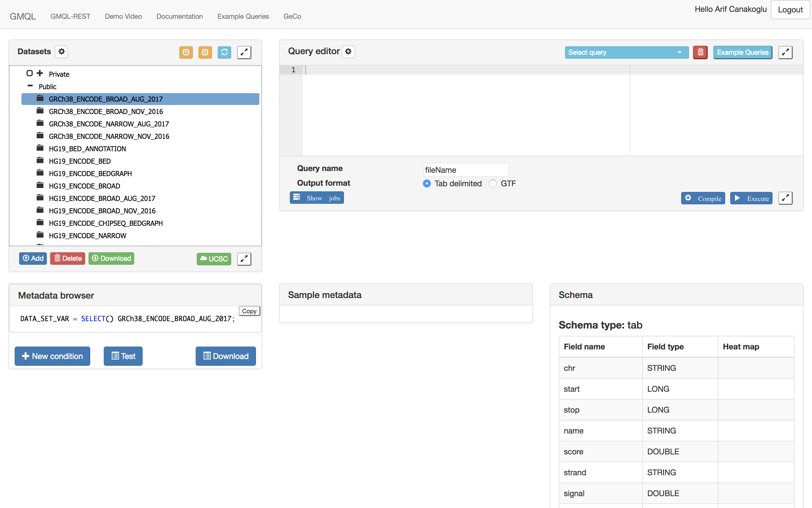Open GMQL home in navbar
The width and height of the screenshot is (812, 508).
pos(23,16)
